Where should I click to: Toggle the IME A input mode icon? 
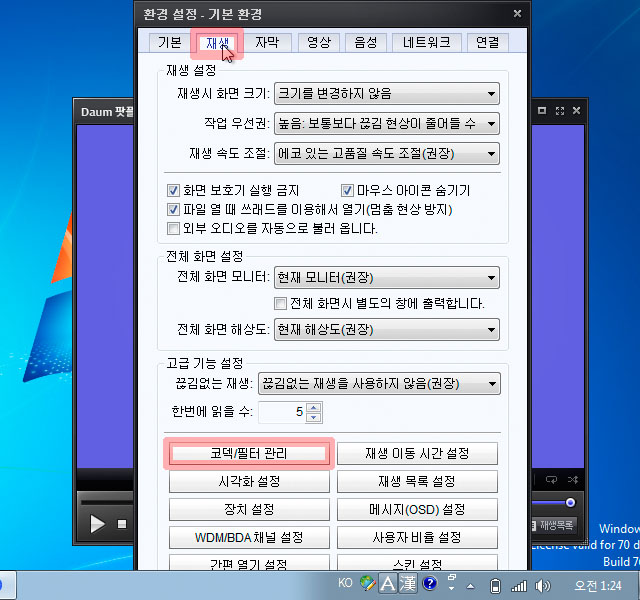[x=387, y=584]
